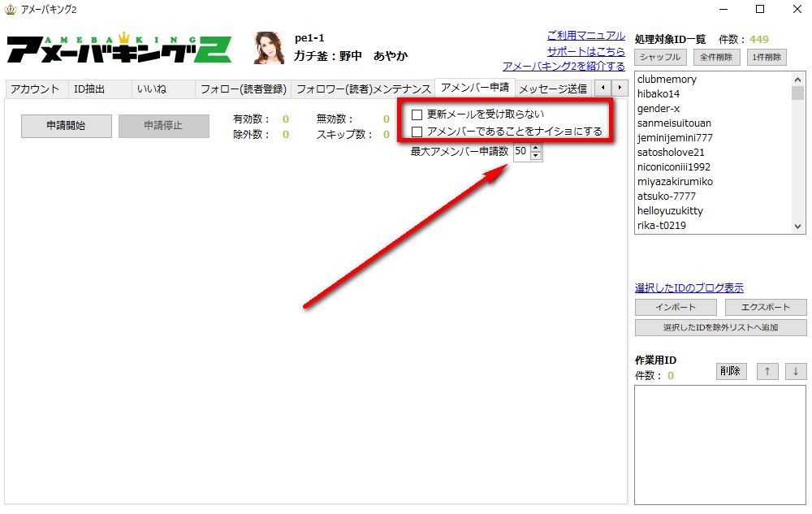
Task: Click the ID list scrollbar down arrow
Action: (797, 227)
